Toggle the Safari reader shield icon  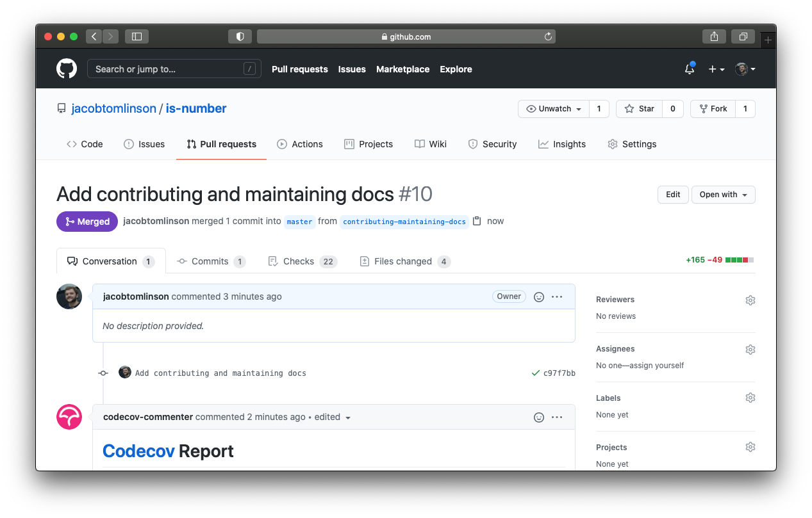(240, 36)
